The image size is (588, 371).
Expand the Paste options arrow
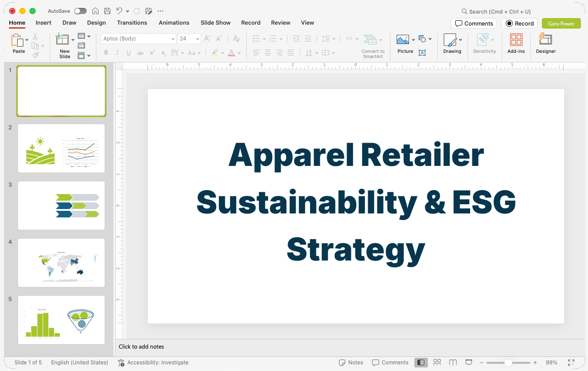[27, 40]
